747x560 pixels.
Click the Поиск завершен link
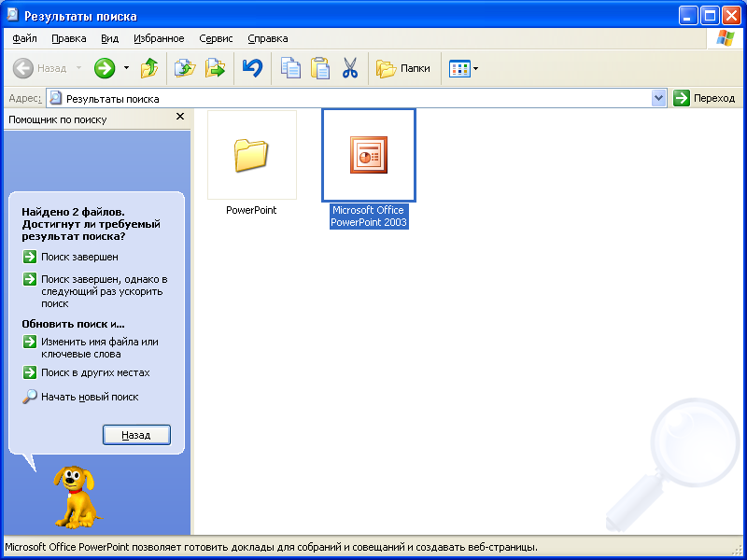(79, 257)
